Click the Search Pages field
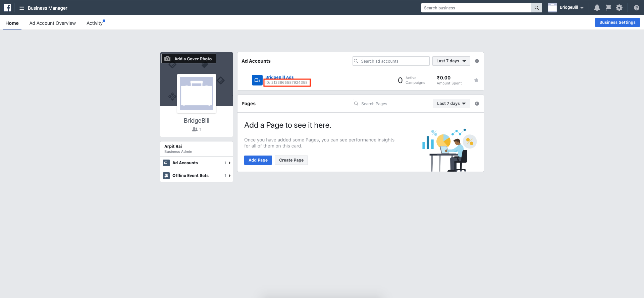This screenshot has height=298, width=644. (391, 104)
